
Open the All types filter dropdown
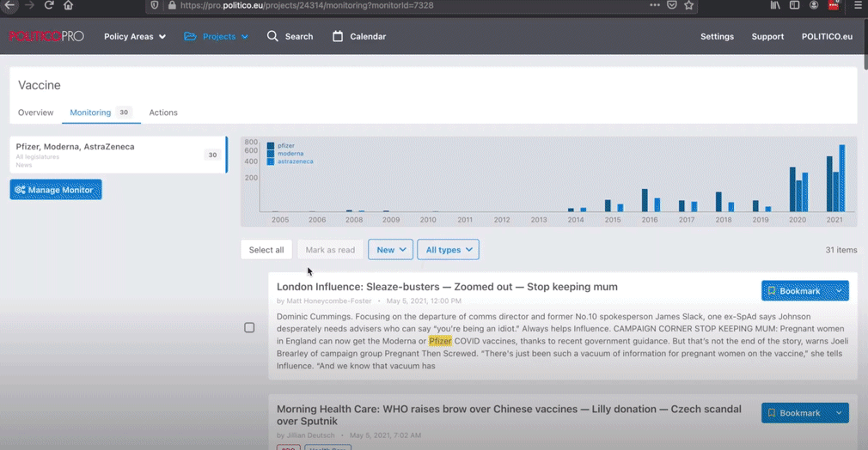point(449,250)
